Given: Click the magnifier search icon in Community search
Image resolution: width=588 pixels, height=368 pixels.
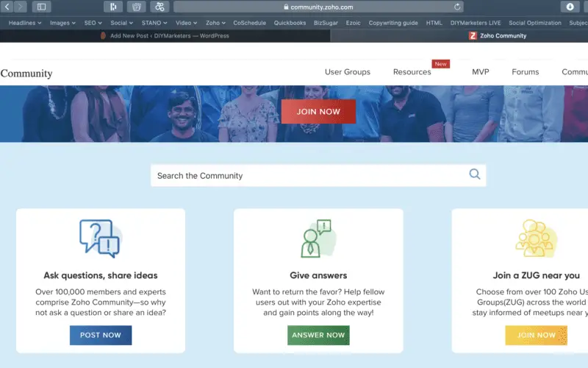Looking at the screenshot, I should 475,174.
